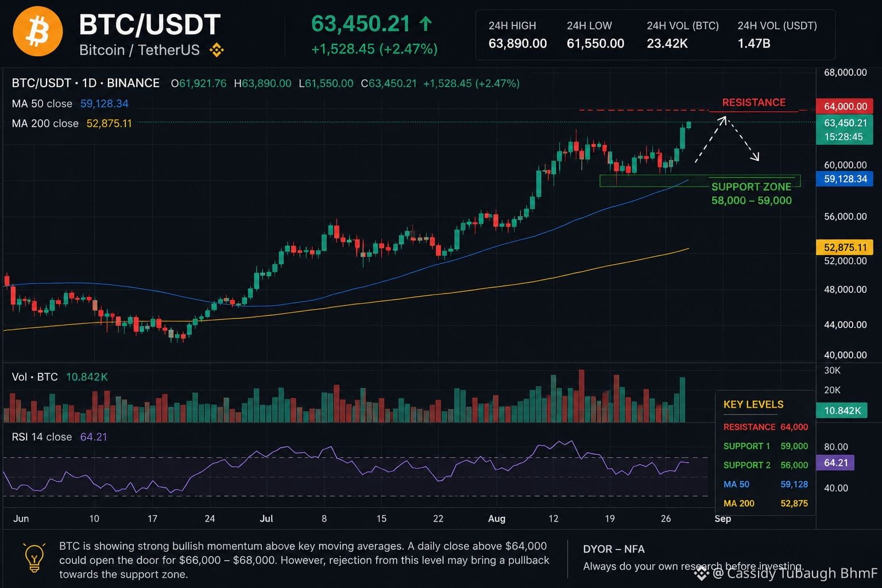This screenshot has width=882, height=588.
Task: Click the Binance diamond icon beside Bitcoin / TetherUS
Action: (x=216, y=51)
